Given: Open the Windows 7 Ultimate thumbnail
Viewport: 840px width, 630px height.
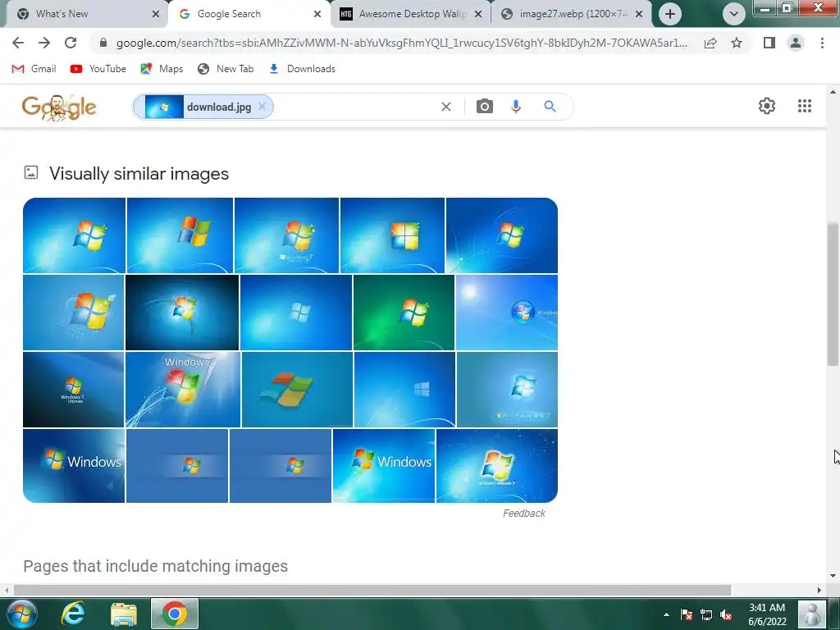Looking at the screenshot, I should tap(73, 390).
